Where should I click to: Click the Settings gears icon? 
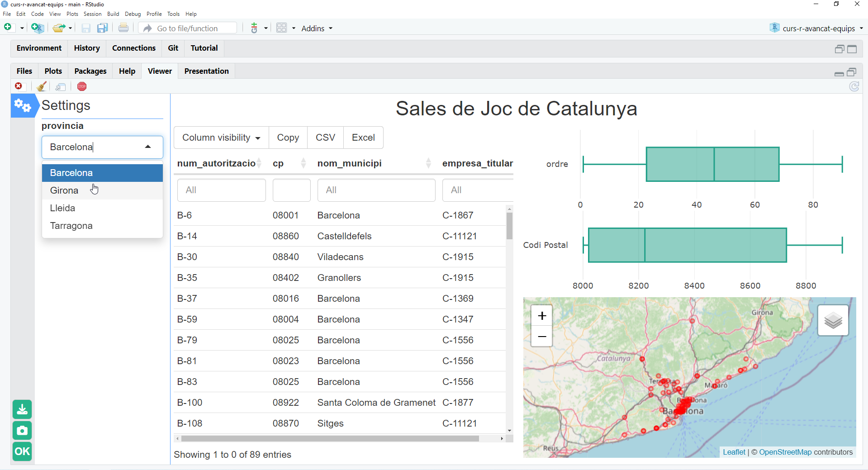coord(22,106)
